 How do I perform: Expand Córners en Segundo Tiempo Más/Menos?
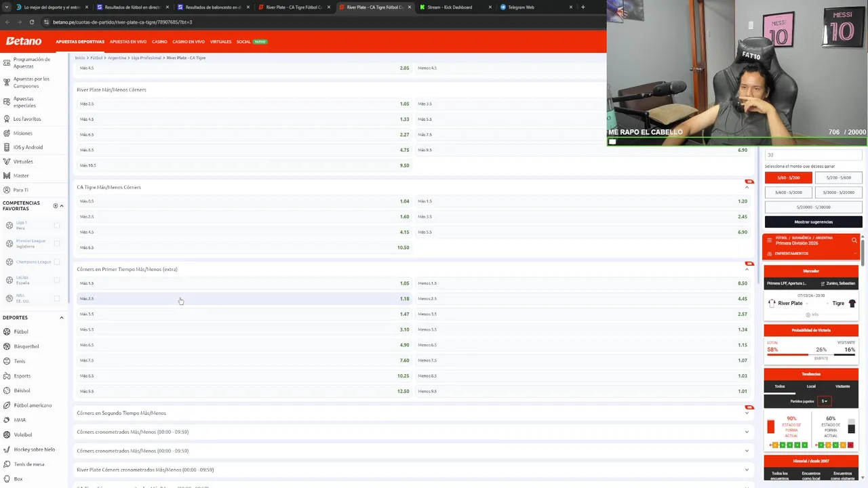click(x=747, y=413)
